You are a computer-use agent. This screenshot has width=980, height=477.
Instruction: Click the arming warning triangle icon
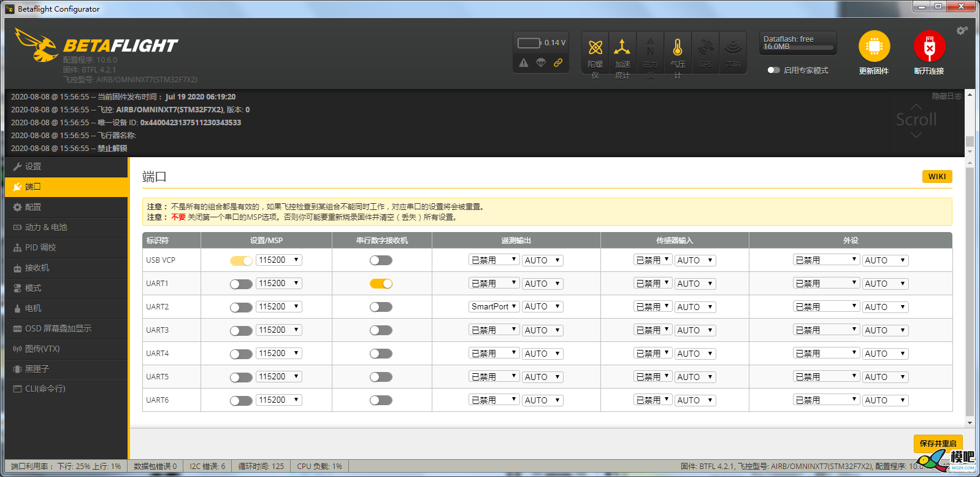click(524, 63)
